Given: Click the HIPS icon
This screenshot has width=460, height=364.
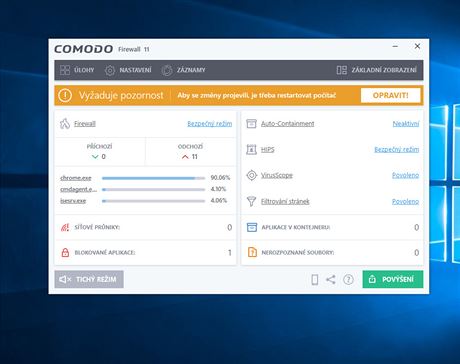Looking at the screenshot, I should click(x=251, y=149).
